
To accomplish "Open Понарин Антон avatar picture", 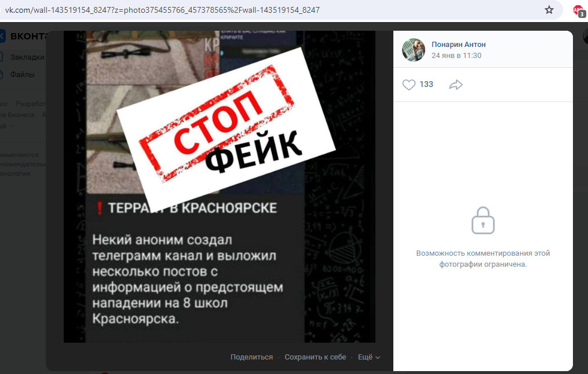I will pyautogui.click(x=414, y=49).
